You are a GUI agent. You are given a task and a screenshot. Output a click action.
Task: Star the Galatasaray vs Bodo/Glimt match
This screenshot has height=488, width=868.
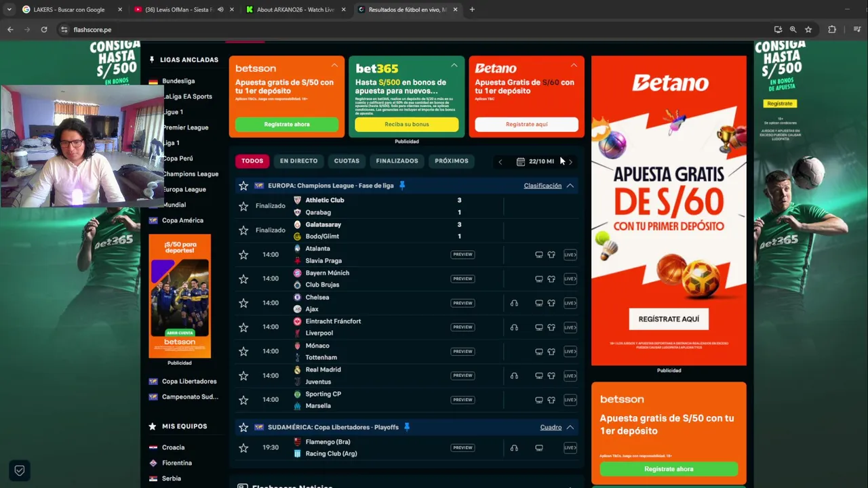click(x=243, y=230)
